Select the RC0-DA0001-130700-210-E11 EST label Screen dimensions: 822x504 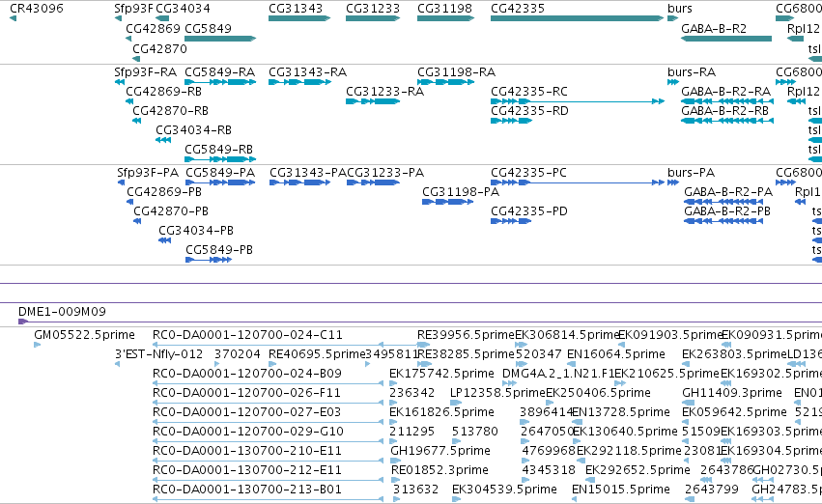[x=247, y=451]
